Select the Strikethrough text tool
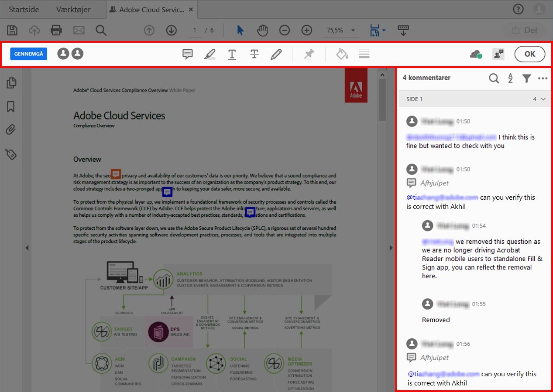This screenshot has width=553, height=392. pyautogui.click(x=254, y=54)
